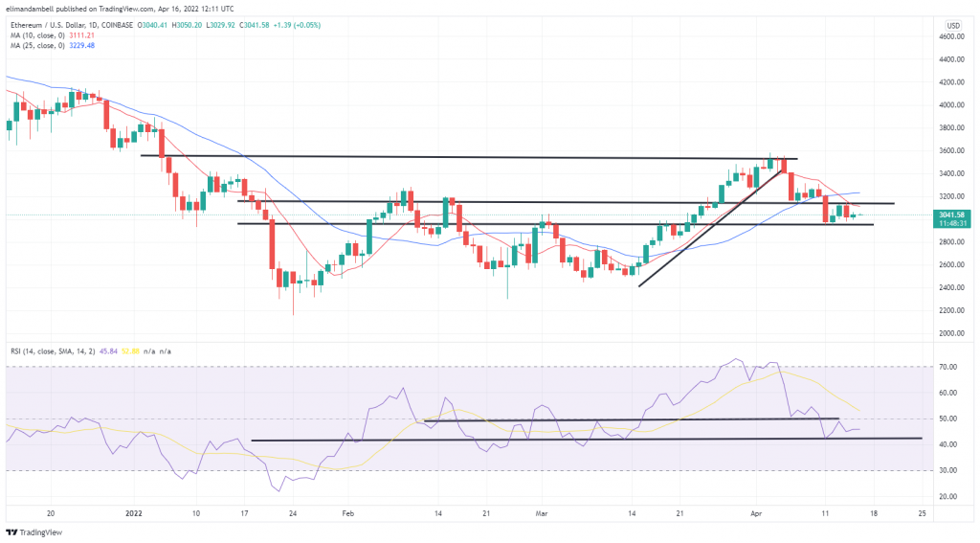Click the 2400.00 price axis label
Viewport: 980px width, 543px height.
coord(952,287)
